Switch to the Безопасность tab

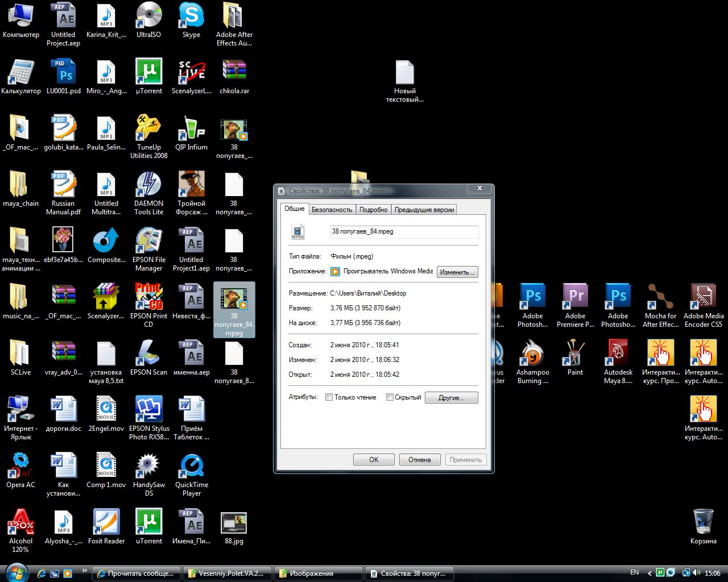[x=332, y=210]
